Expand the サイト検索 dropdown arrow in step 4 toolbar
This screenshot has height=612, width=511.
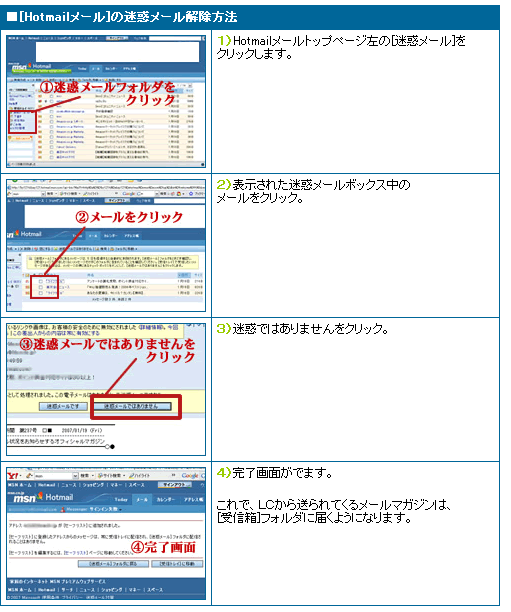tap(126, 476)
